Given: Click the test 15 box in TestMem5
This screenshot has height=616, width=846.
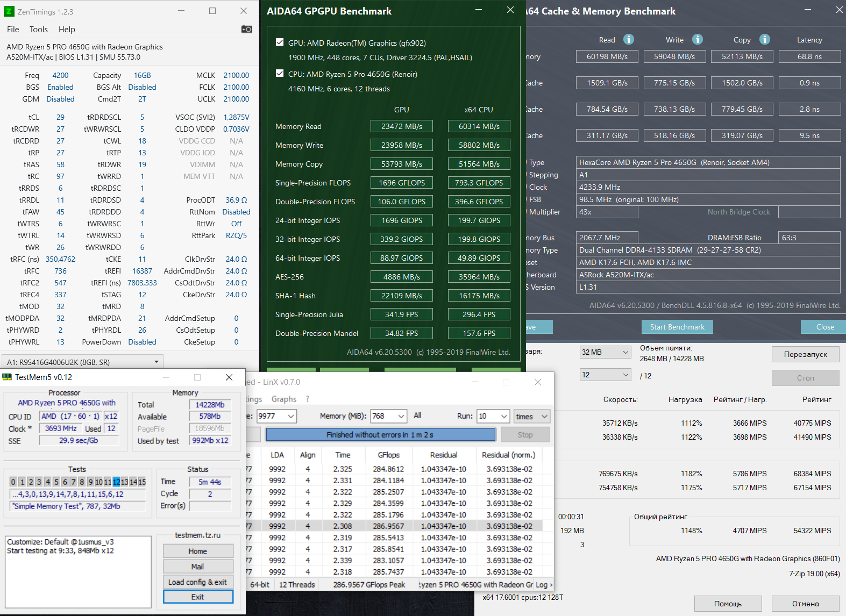Looking at the screenshot, I should [x=142, y=482].
